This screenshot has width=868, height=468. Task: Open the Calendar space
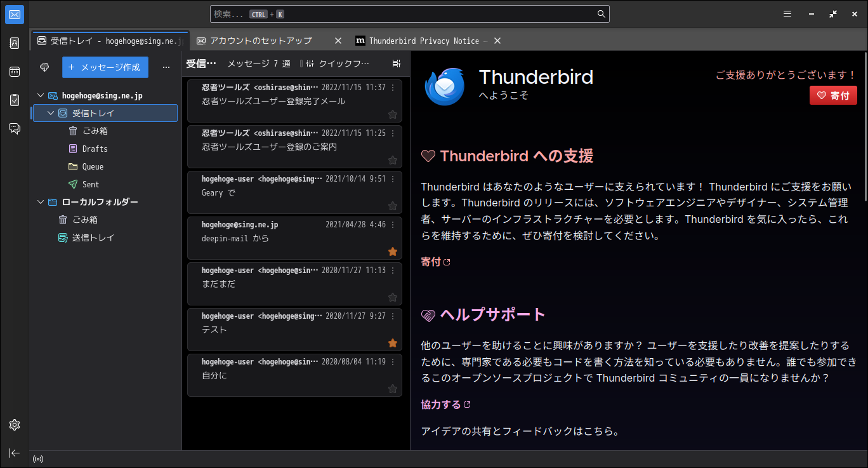coord(15,72)
